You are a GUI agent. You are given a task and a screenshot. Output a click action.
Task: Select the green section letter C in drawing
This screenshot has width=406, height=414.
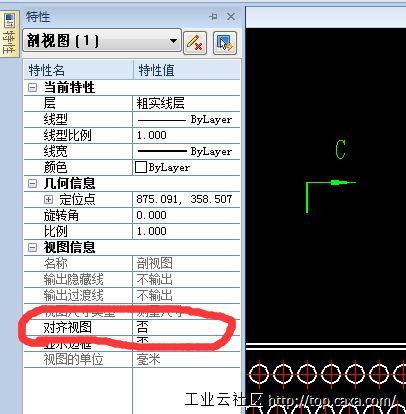[x=340, y=149]
